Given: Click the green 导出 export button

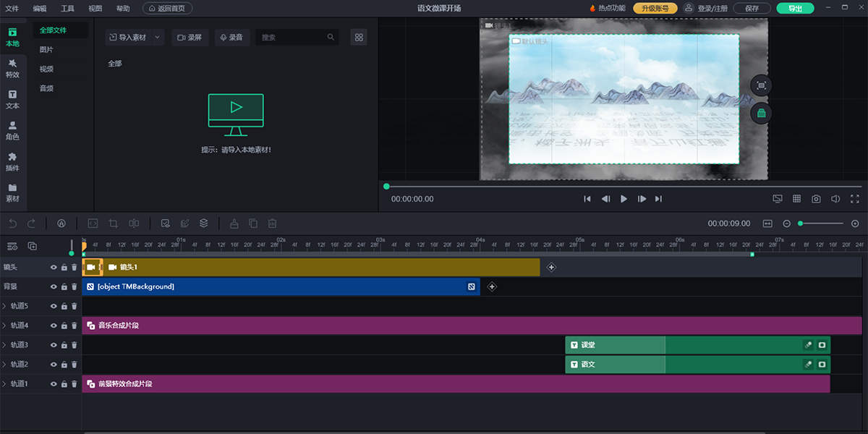Looking at the screenshot, I should tap(795, 9).
